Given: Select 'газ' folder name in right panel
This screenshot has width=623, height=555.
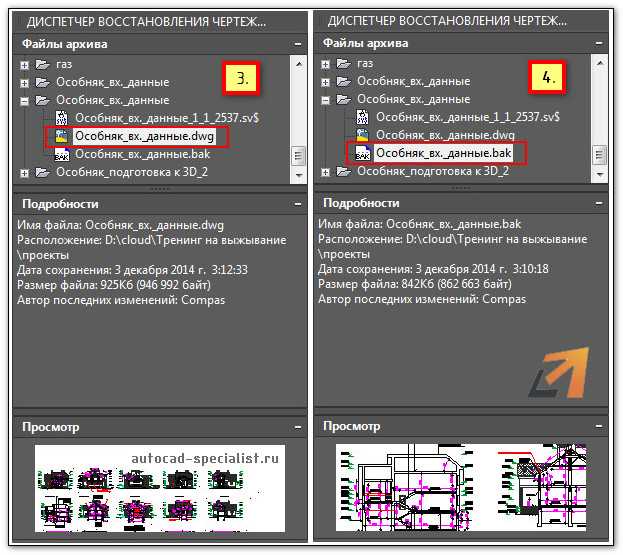Looking at the screenshot, I should pos(365,64).
